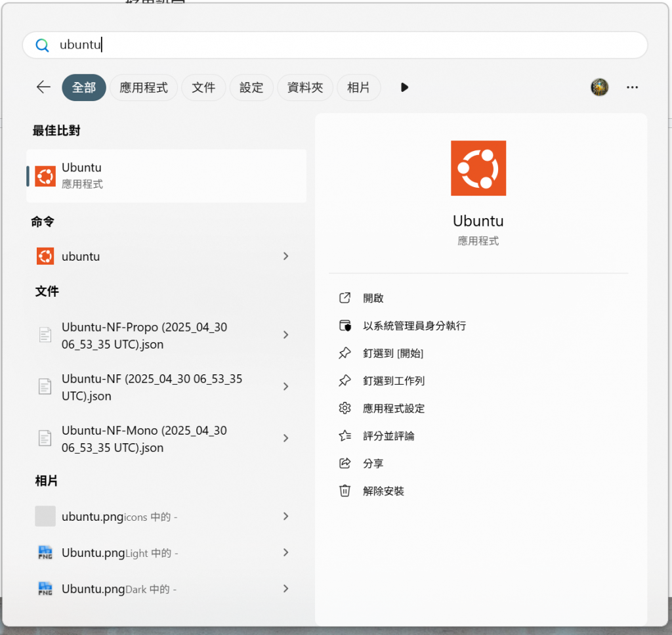Image resolution: width=672 pixels, height=635 pixels.
Task: Click the 開啟 open icon
Action: pos(345,297)
